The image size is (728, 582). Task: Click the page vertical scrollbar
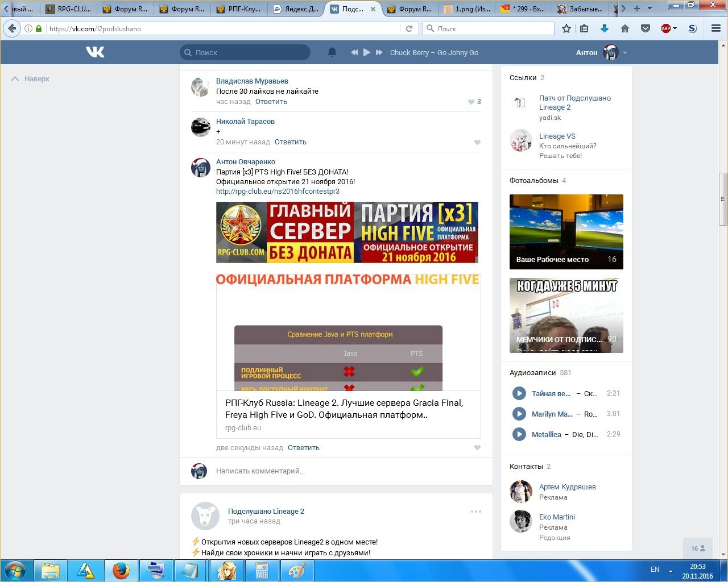(723, 199)
